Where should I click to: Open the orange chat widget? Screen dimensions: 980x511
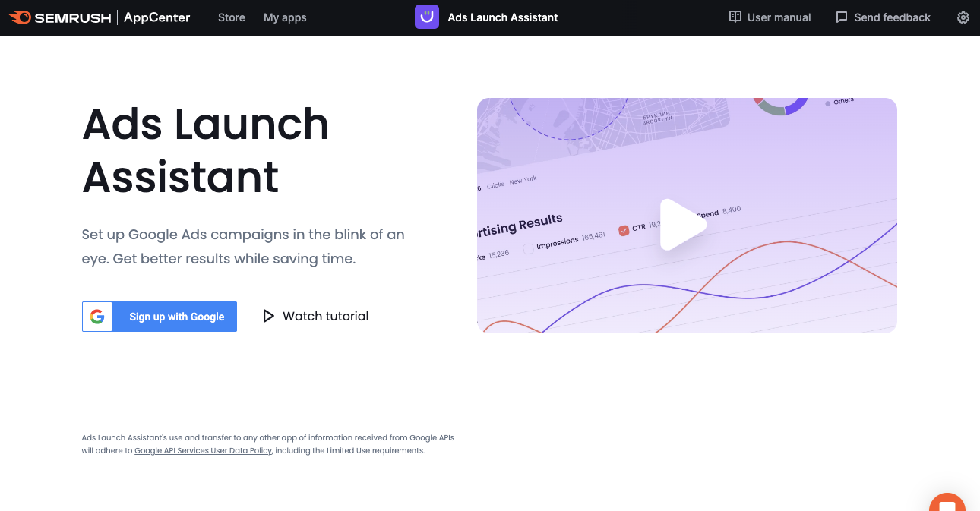click(947, 503)
